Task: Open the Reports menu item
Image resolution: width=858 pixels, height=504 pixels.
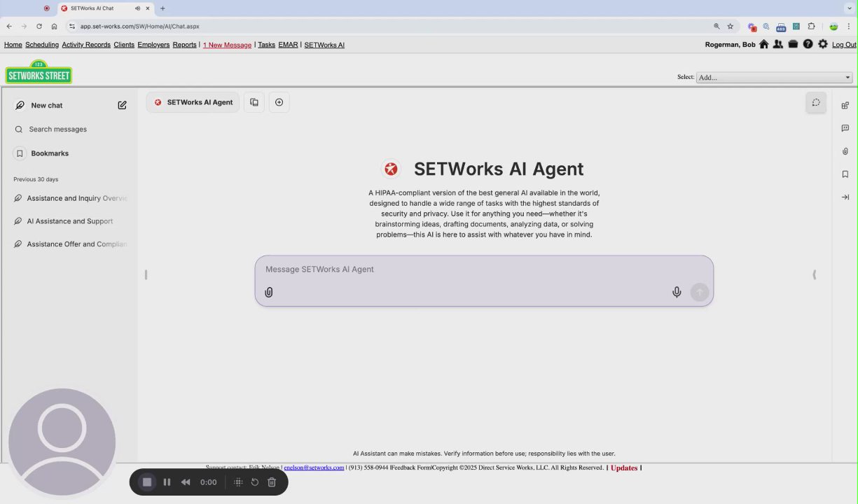Action: coord(185,45)
